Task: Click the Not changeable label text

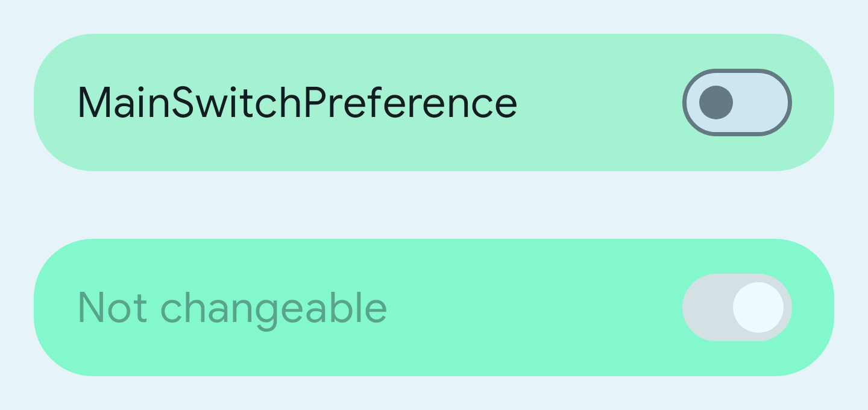Action: tap(232, 308)
